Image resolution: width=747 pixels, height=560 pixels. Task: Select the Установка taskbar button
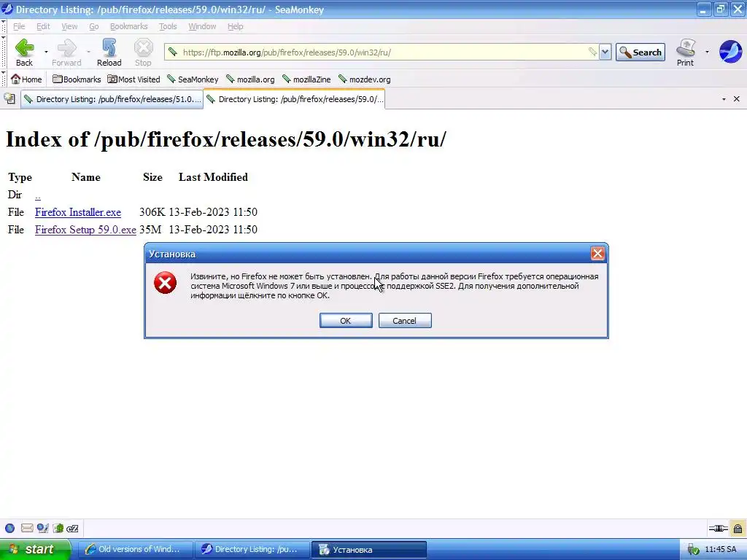(x=368, y=550)
